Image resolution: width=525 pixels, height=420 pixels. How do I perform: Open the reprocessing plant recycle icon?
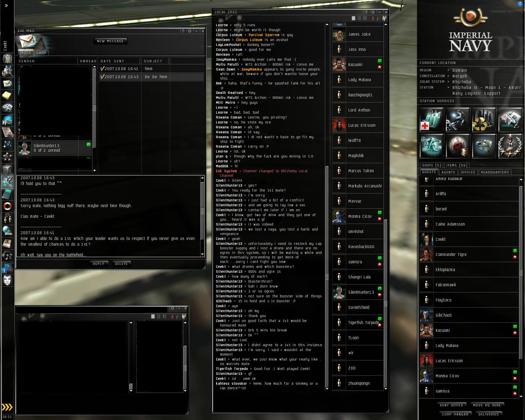(x=484, y=119)
